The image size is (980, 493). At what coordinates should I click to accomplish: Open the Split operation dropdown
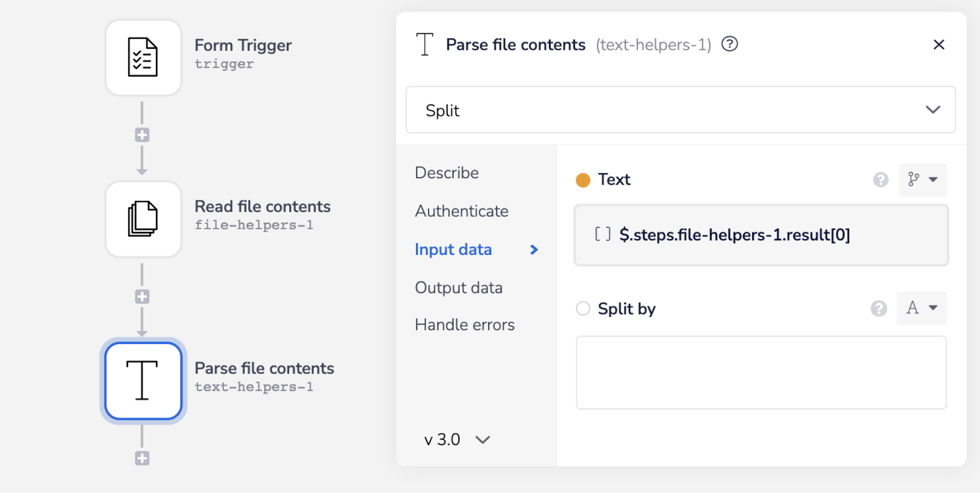680,110
